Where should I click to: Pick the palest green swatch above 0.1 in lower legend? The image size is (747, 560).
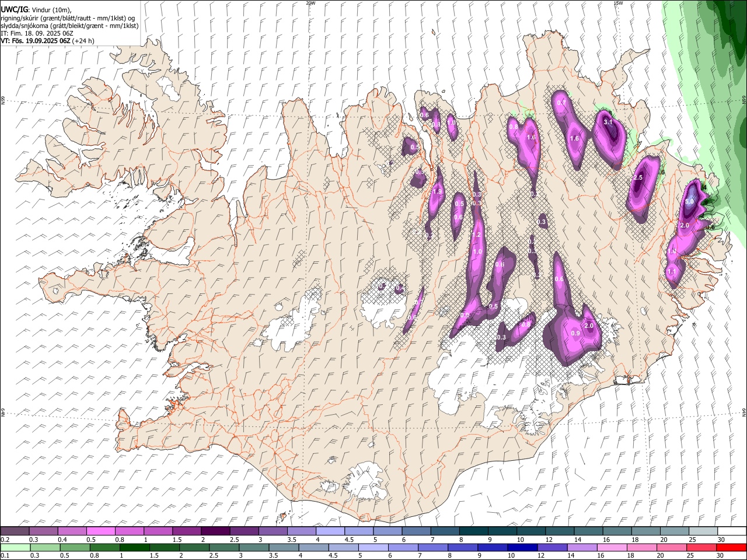(15, 547)
